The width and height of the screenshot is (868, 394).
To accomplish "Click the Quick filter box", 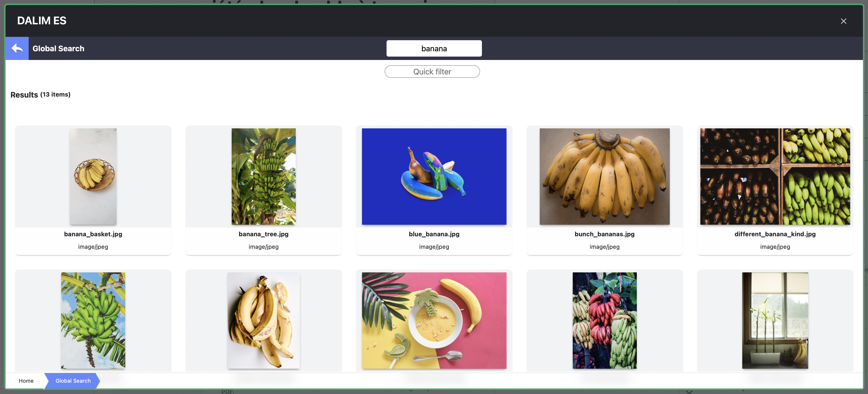I will tap(432, 72).
